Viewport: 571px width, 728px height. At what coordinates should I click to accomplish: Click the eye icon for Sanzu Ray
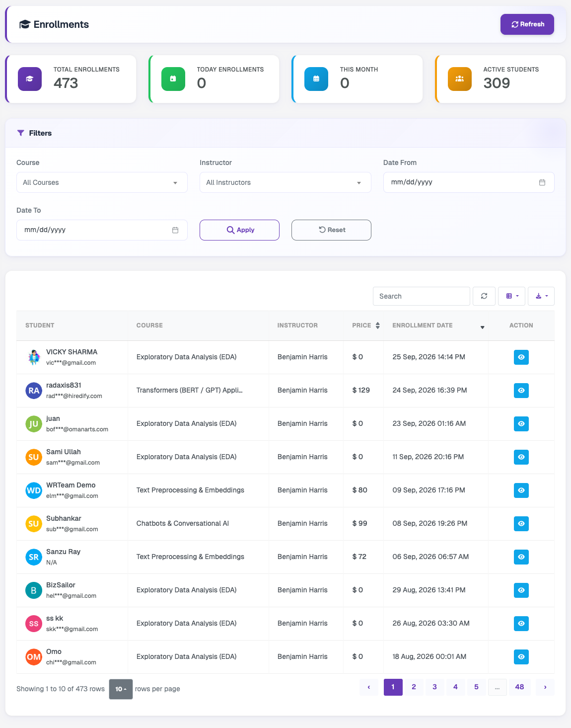(x=521, y=557)
